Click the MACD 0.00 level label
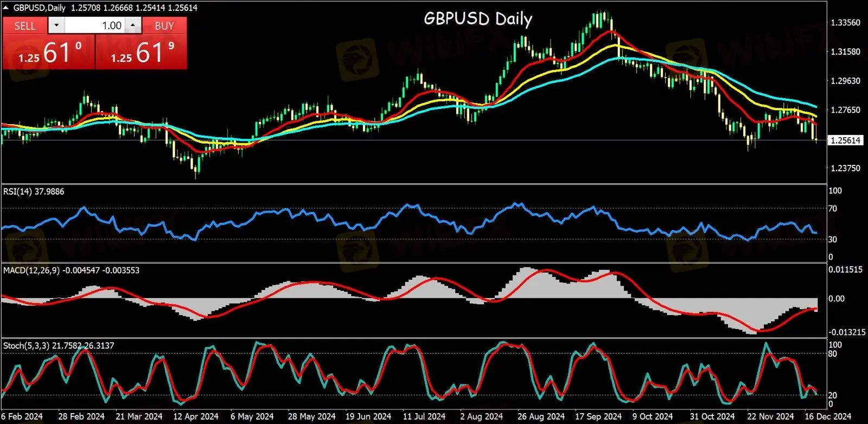868x424 pixels. [837, 298]
